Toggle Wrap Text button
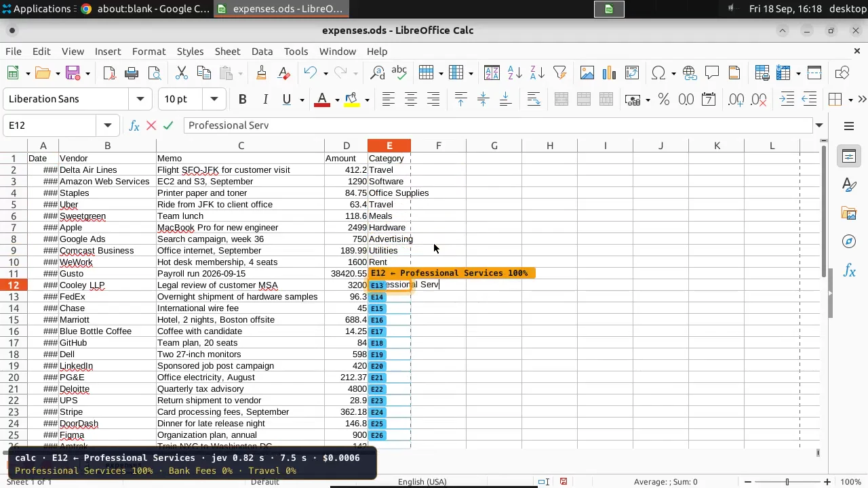 point(534,100)
